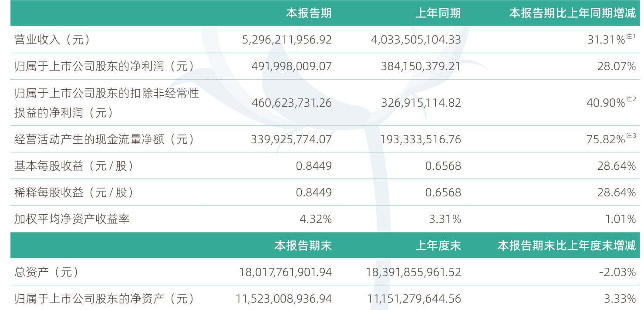Select net profit value 491,998,009.07
Screen dimensions: 644x310
[292, 66]
